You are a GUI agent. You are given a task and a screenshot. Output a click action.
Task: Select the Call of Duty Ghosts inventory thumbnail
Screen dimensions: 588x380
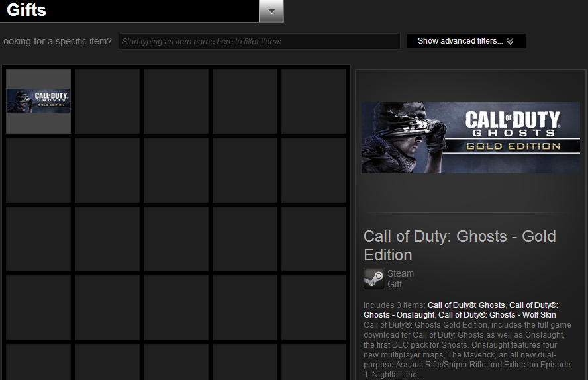tap(38, 101)
